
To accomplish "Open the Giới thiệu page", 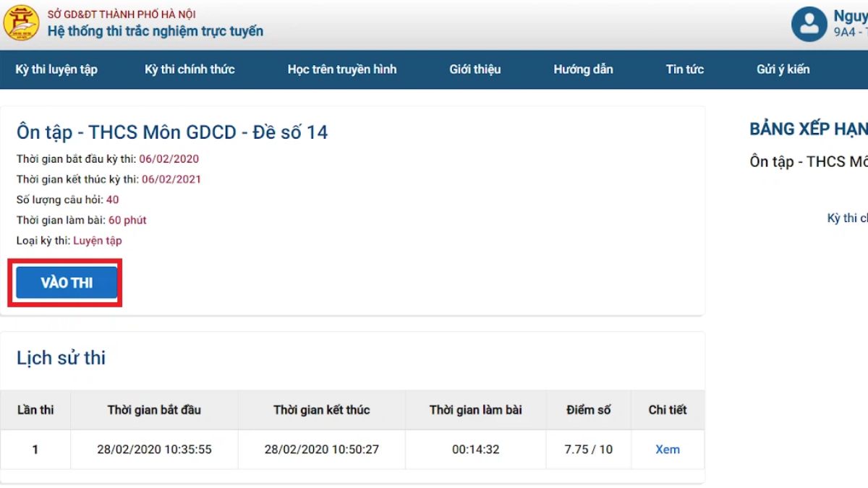I will tap(475, 69).
